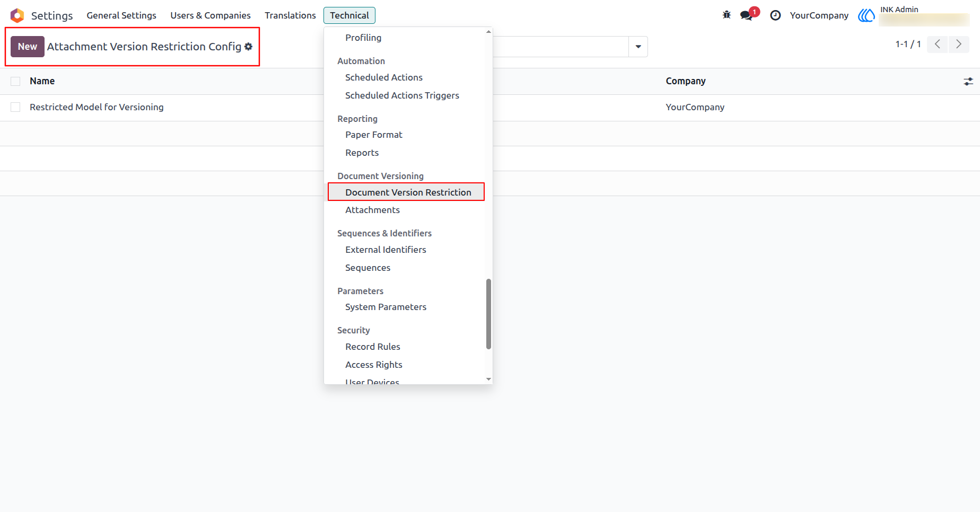The height and width of the screenshot is (512, 980).
Task: Open the conversations chat icon
Action: pyautogui.click(x=747, y=15)
